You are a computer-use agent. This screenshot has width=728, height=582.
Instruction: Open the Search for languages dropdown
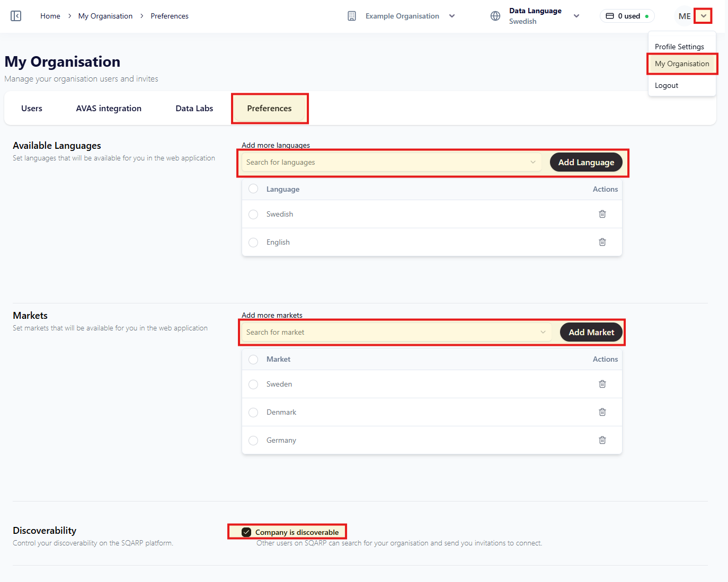point(391,163)
